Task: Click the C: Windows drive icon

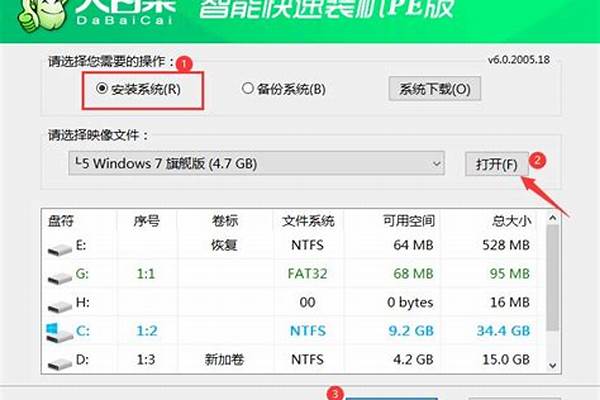Action: 59,333
